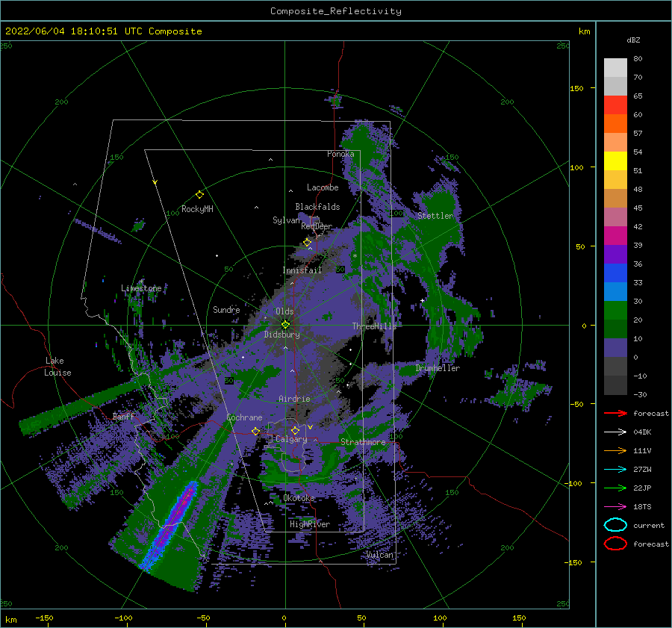Select the white 04DK arrow symbol

(x=615, y=432)
